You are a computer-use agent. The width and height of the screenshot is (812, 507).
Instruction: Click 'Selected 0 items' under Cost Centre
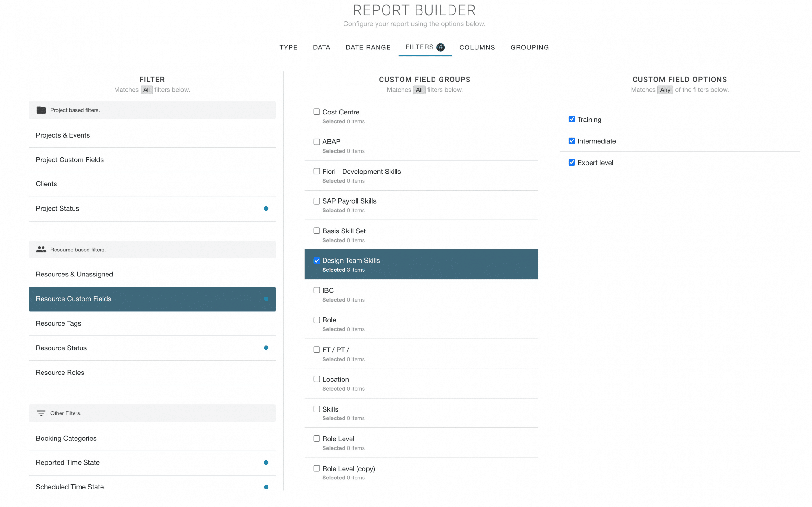(x=344, y=121)
